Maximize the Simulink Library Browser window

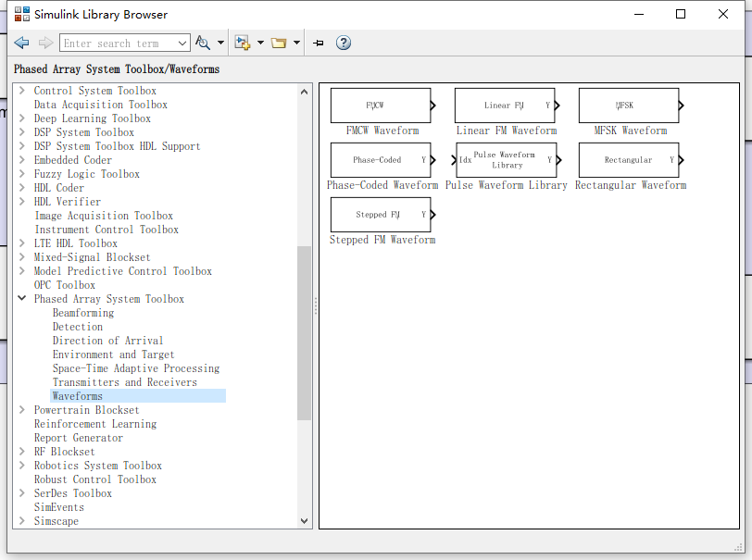(x=680, y=14)
